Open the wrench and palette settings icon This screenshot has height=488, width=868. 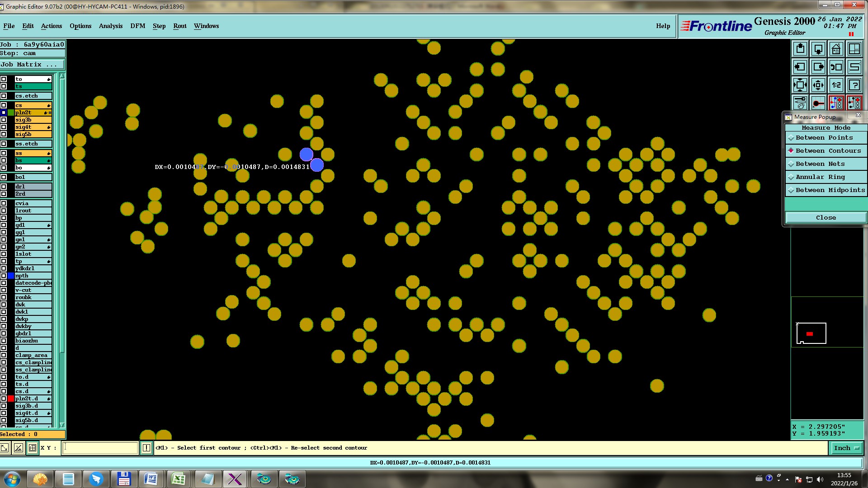pos(800,103)
